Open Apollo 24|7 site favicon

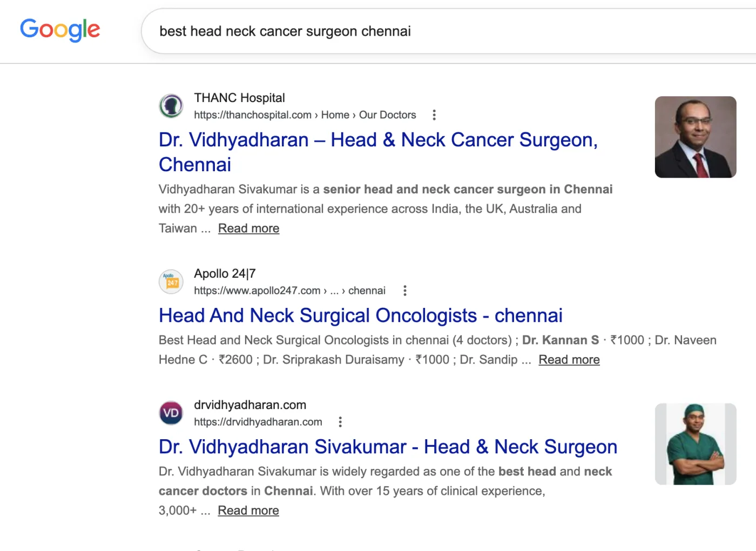point(171,281)
